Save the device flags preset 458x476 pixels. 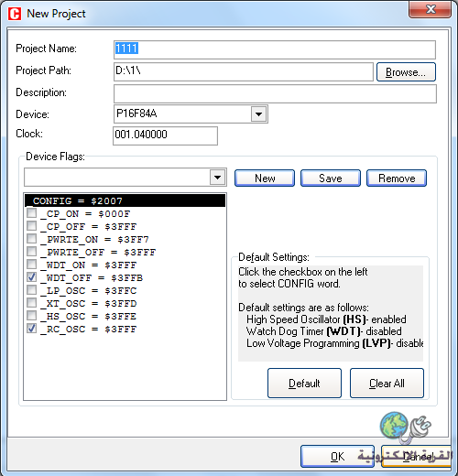point(331,178)
